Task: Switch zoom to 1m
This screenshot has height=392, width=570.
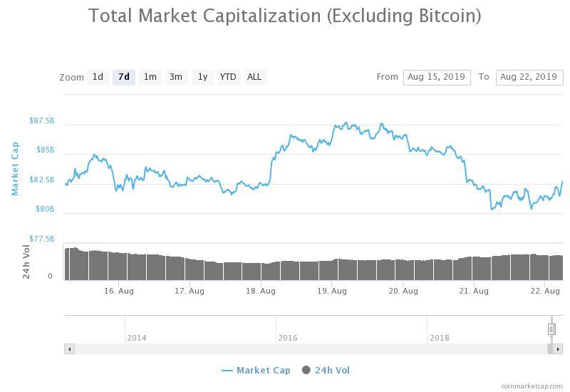Action: pos(150,77)
